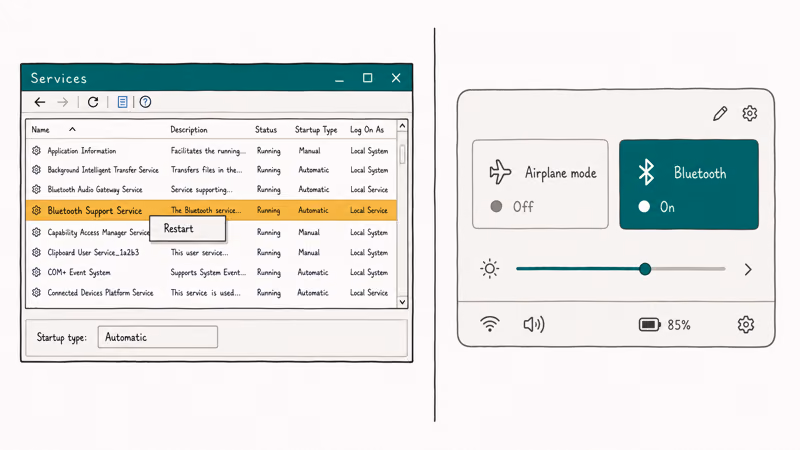Click 'This service is used...' description

[206, 292]
